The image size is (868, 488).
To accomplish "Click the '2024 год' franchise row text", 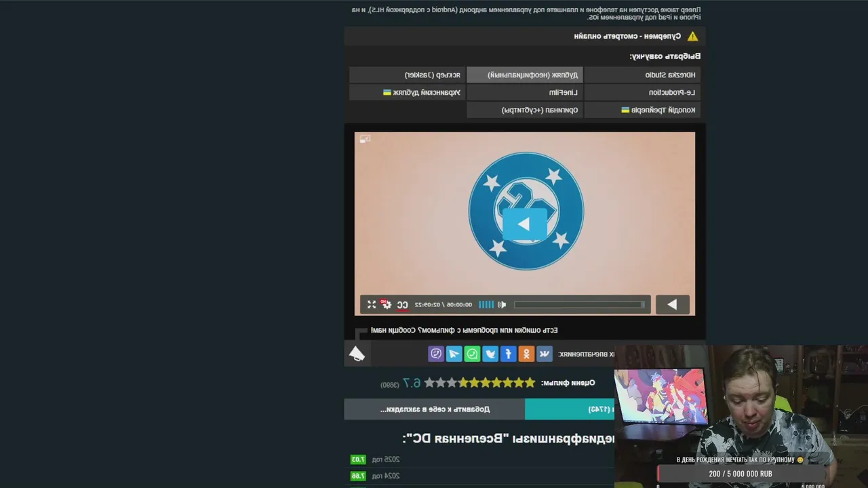I will coord(386,476).
